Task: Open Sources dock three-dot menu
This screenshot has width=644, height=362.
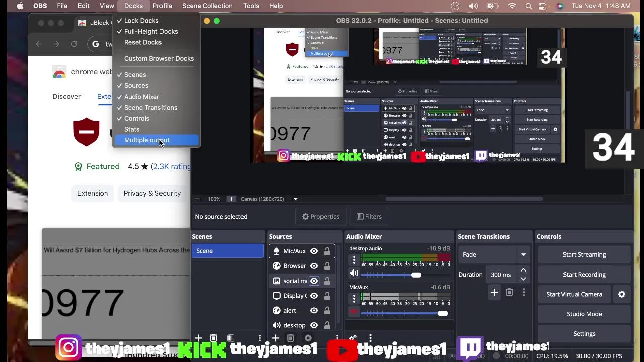Action: tap(337, 338)
